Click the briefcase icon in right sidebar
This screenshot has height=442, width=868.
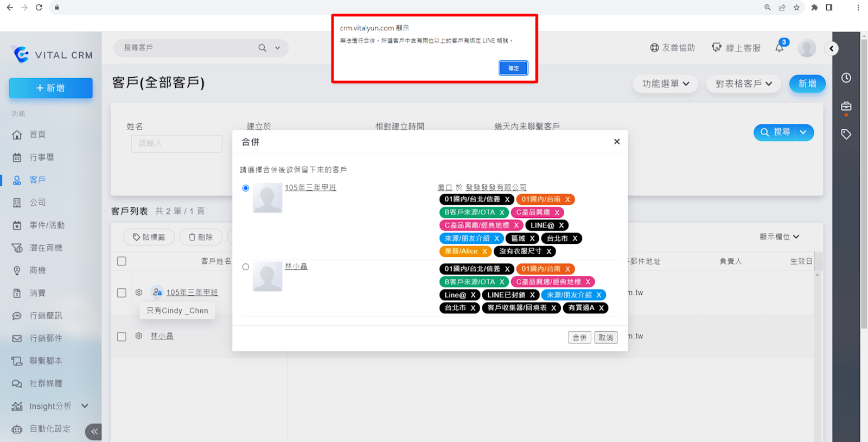(x=846, y=106)
